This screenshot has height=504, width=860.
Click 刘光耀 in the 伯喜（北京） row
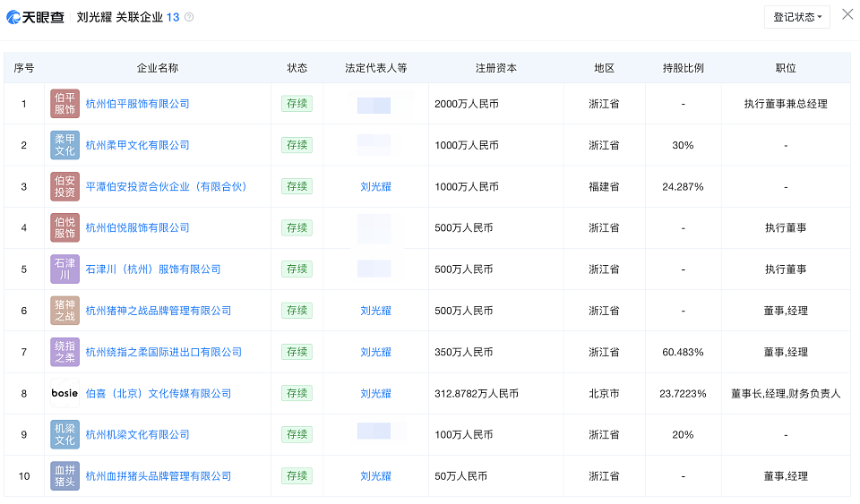[x=375, y=393]
